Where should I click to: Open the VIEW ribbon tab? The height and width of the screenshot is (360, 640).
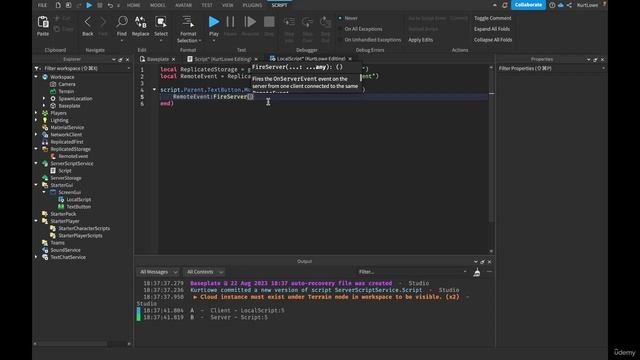(x=228, y=5)
